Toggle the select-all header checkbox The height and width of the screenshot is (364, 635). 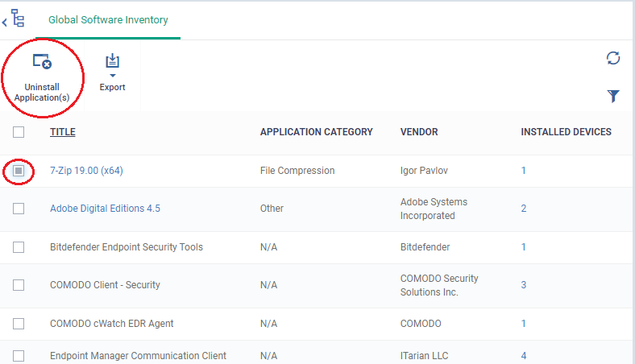click(x=19, y=132)
